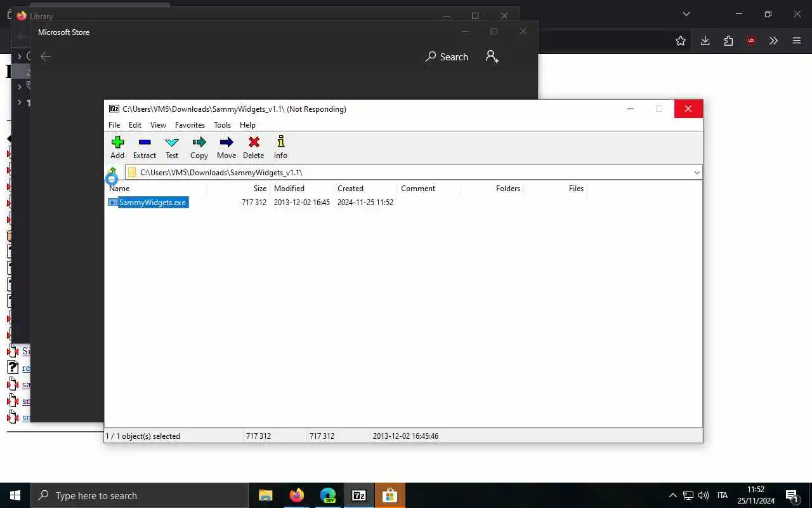Open Edge Dev from taskbar

tap(328, 495)
